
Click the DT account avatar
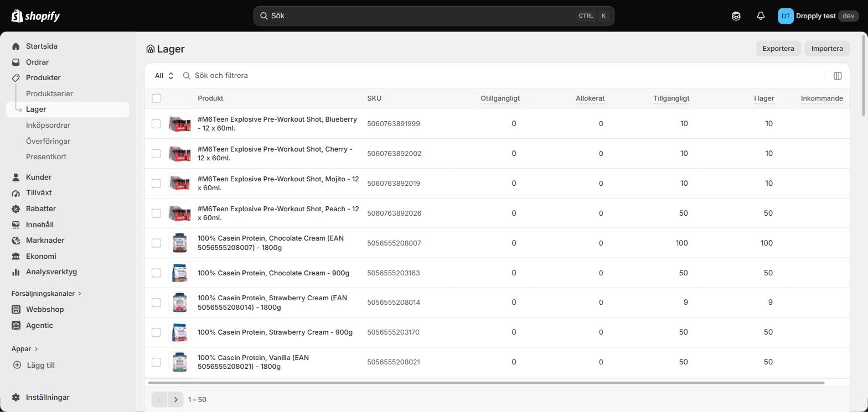point(786,16)
